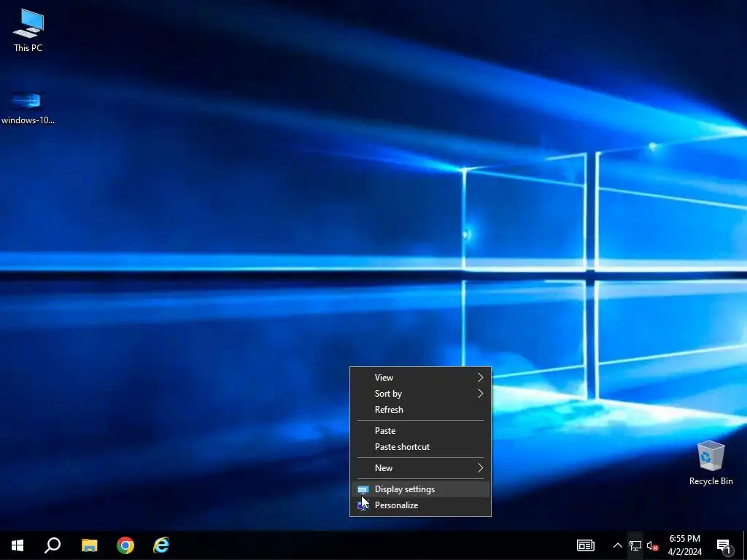Choose Paste shortcut in the context menu
This screenshot has width=747, height=560.
click(x=420, y=447)
